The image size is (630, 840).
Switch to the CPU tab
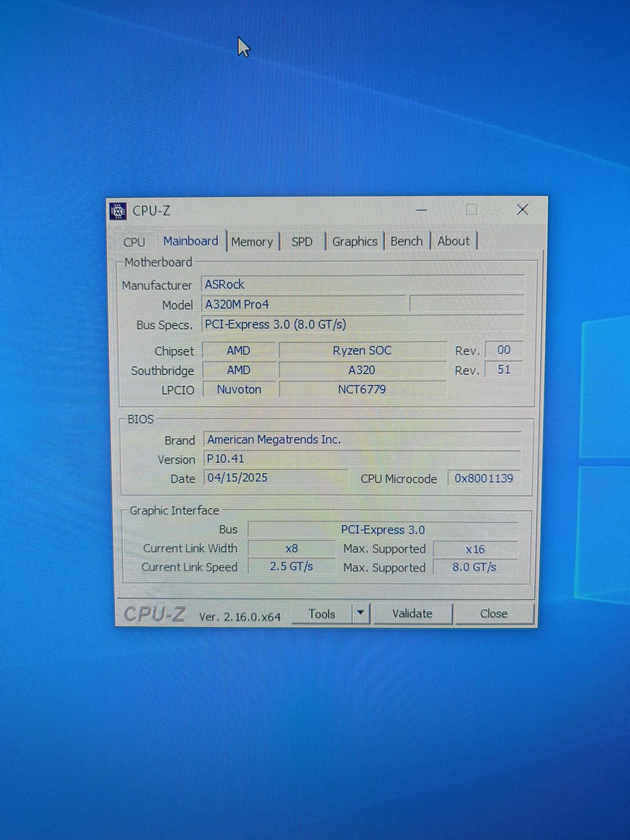click(134, 242)
